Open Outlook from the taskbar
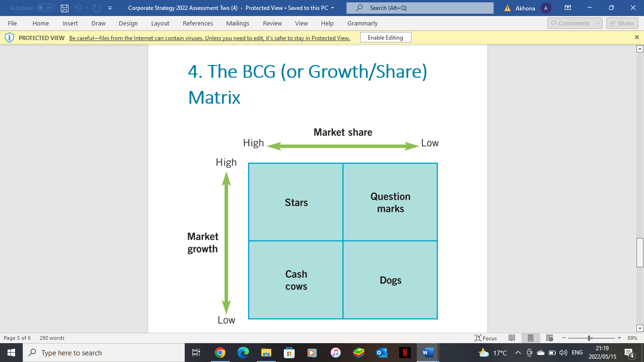644x362 pixels. [381, 353]
